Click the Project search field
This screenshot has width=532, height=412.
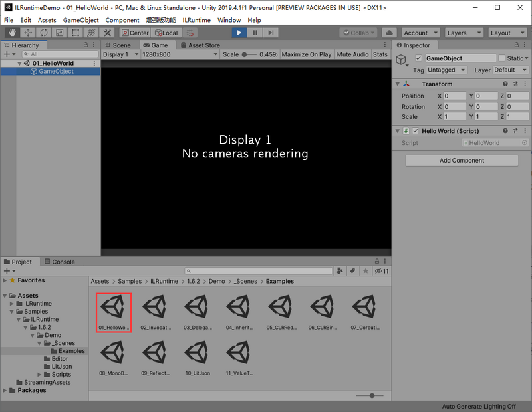259,271
